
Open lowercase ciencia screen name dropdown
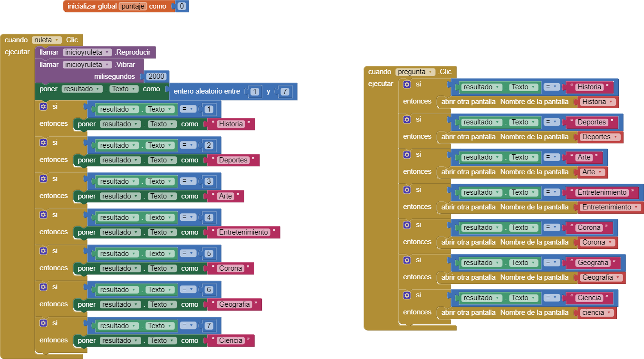(597, 312)
